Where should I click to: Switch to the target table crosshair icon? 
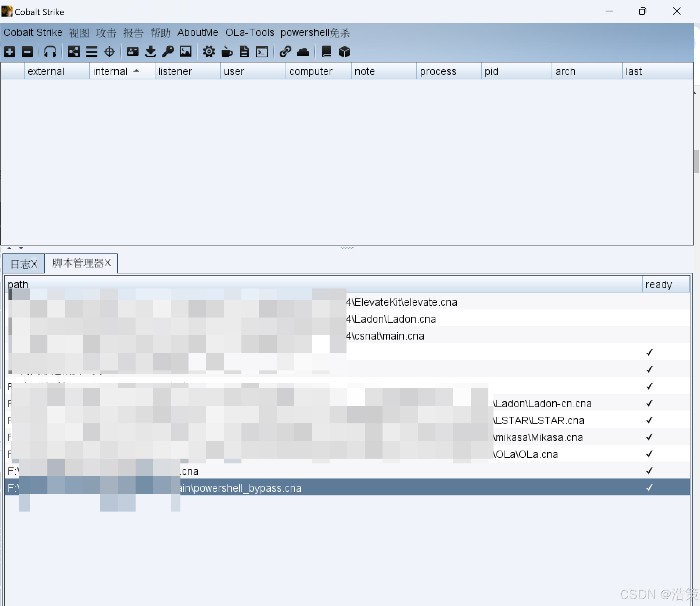[x=110, y=52]
